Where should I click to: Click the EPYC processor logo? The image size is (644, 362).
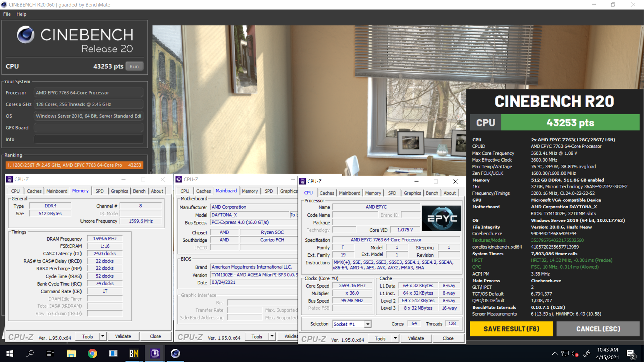441,218
